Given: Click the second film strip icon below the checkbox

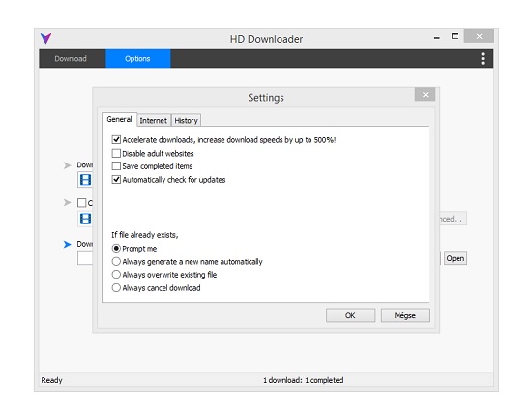Looking at the screenshot, I should coord(85,219).
